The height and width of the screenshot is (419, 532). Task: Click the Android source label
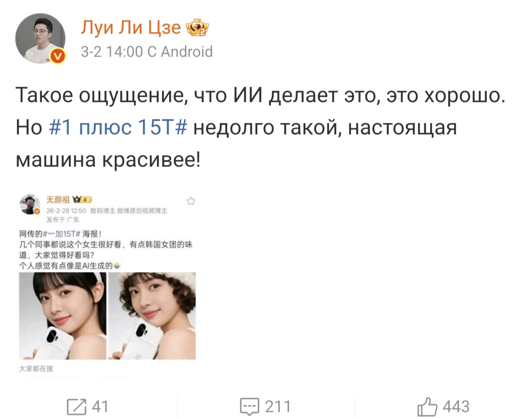pyautogui.click(x=187, y=51)
